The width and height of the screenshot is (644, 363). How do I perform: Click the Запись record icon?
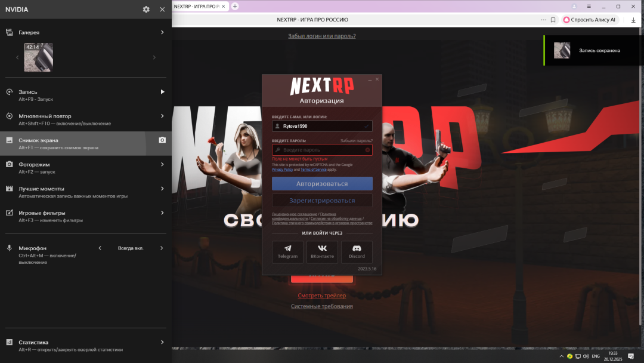pyautogui.click(x=8, y=91)
